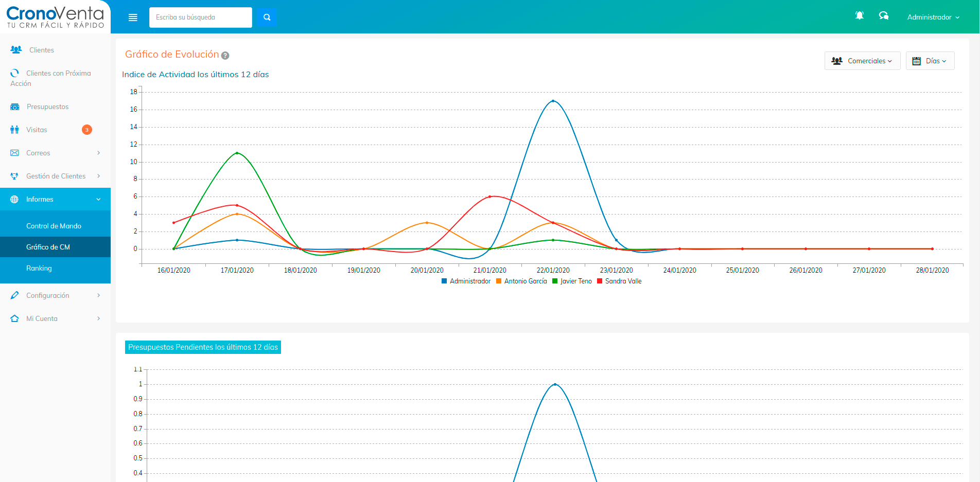This screenshot has height=482, width=980.
Task: Select Ranking submenu item
Action: click(55, 268)
